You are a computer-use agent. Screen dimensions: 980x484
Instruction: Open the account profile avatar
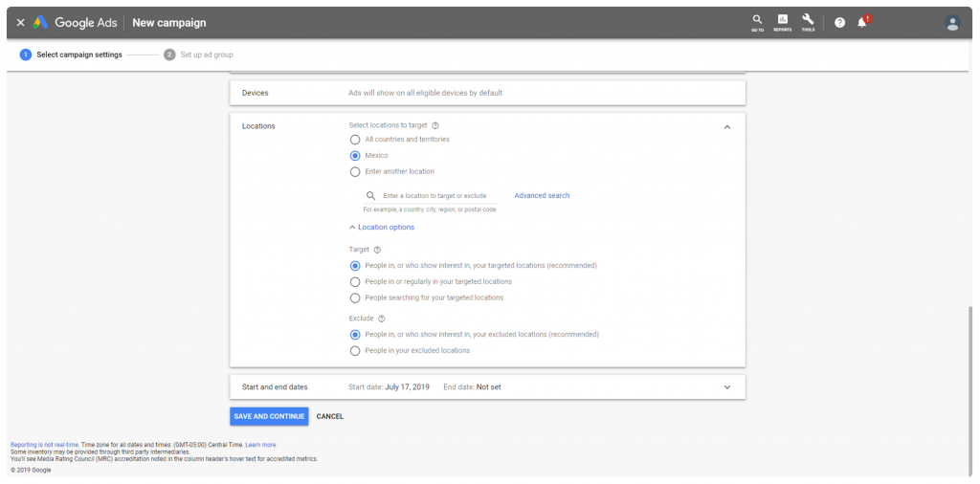coord(951,23)
